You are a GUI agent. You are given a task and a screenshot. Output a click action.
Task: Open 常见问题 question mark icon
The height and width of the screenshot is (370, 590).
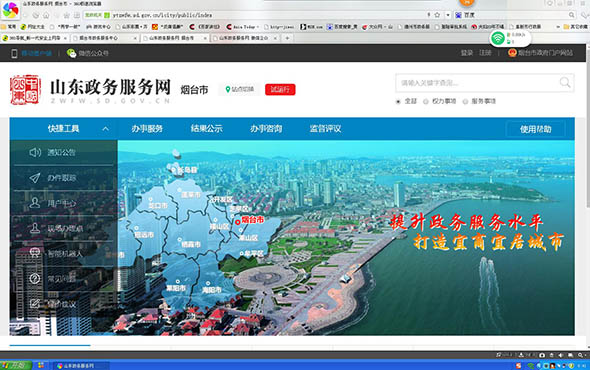click(35, 279)
